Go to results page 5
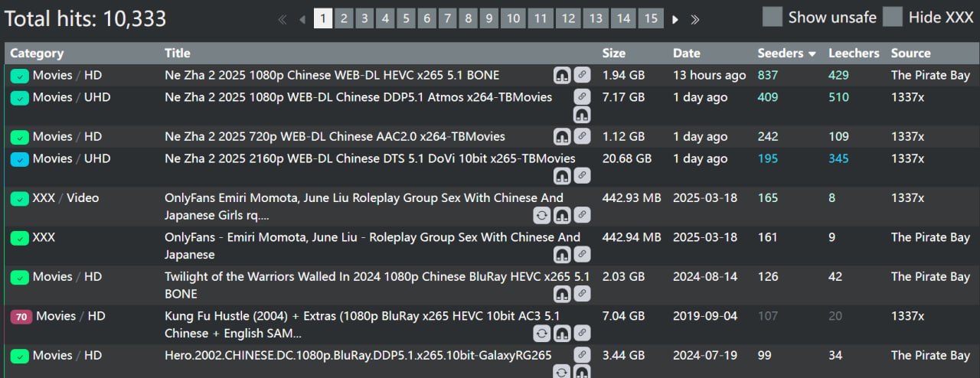This screenshot has width=980, height=378. (406, 18)
